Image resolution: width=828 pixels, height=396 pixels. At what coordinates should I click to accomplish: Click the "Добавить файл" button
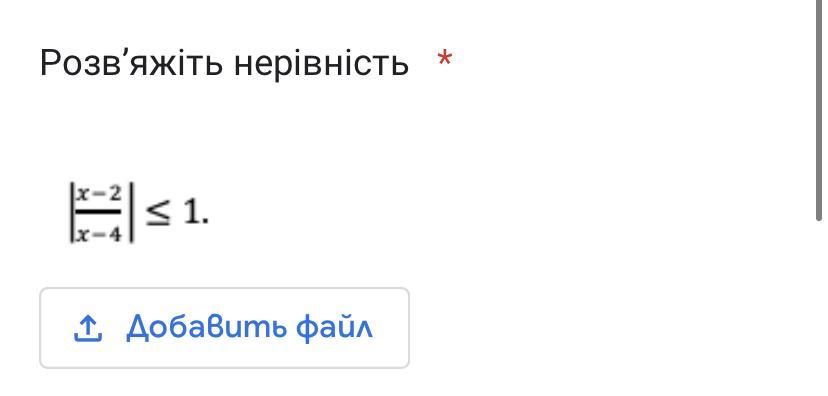(x=224, y=328)
